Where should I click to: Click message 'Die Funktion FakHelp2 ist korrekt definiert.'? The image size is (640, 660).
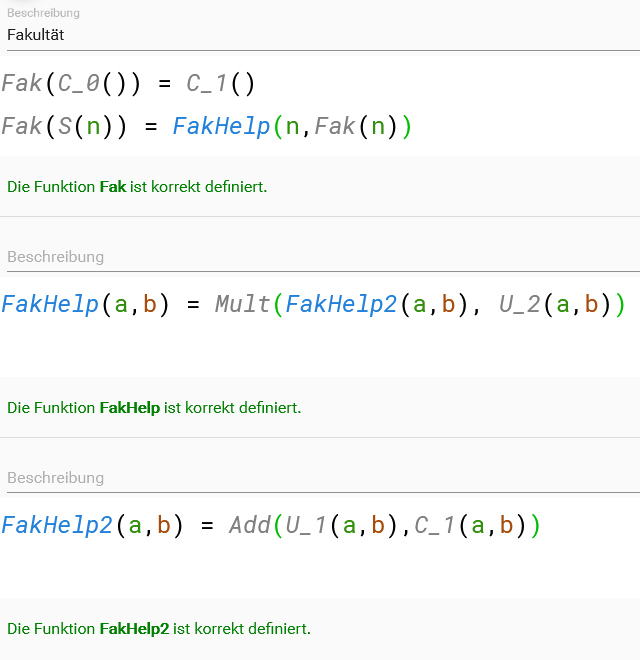tap(159, 628)
